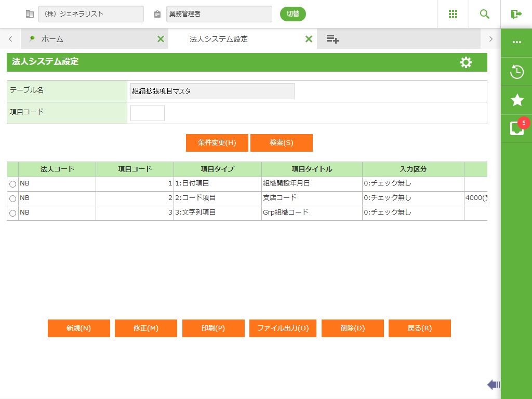Select radio button for Grp組織コード row
532x399 pixels.
click(12, 214)
